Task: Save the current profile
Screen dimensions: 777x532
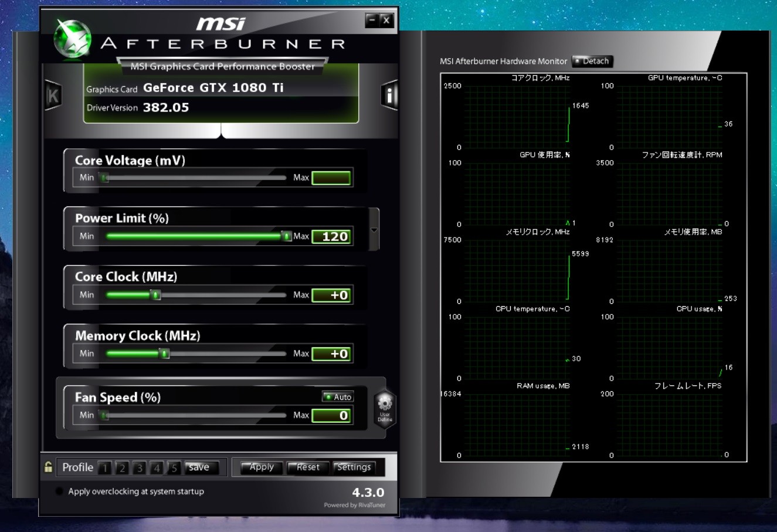Action: 202,467
